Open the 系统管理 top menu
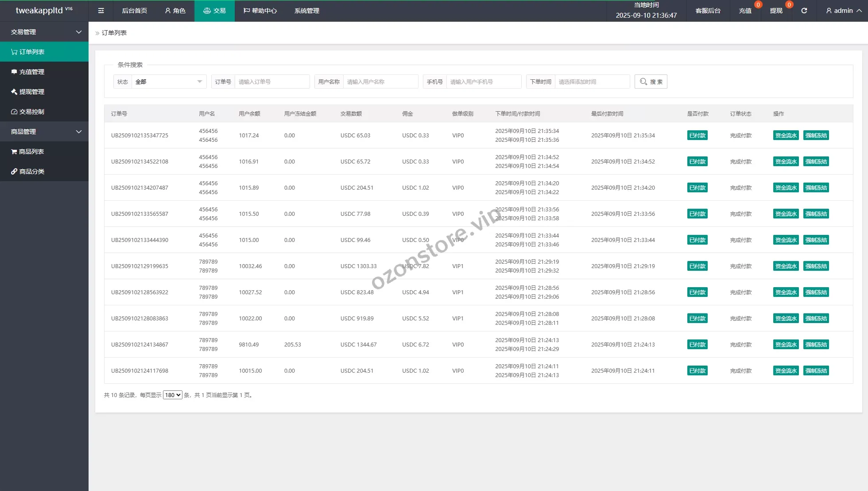This screenshot has height=491, width=868. click(x=306, y=11)
